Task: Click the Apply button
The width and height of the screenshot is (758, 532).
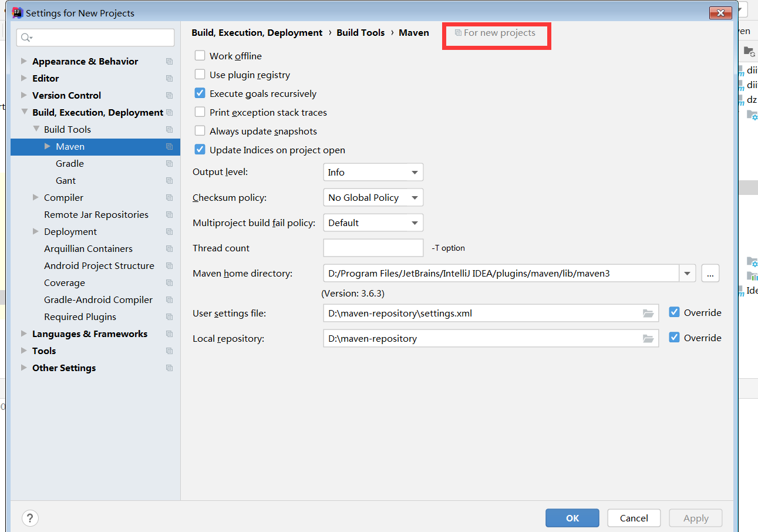Action: pyautogui.click(x=696, y=518)
